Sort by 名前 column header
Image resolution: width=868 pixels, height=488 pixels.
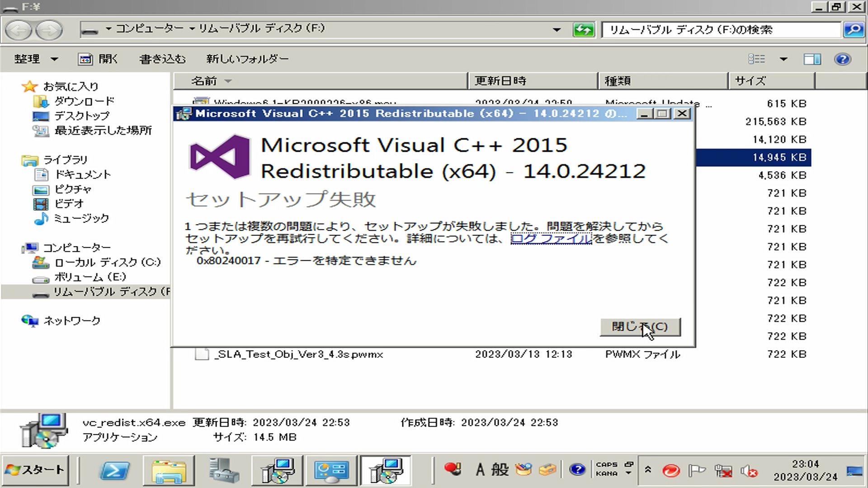[320, 81]
